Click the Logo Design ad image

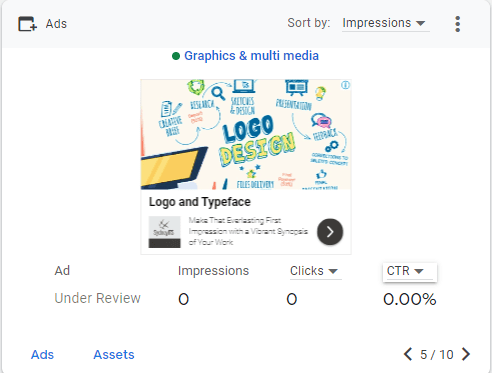pos(246,134)
